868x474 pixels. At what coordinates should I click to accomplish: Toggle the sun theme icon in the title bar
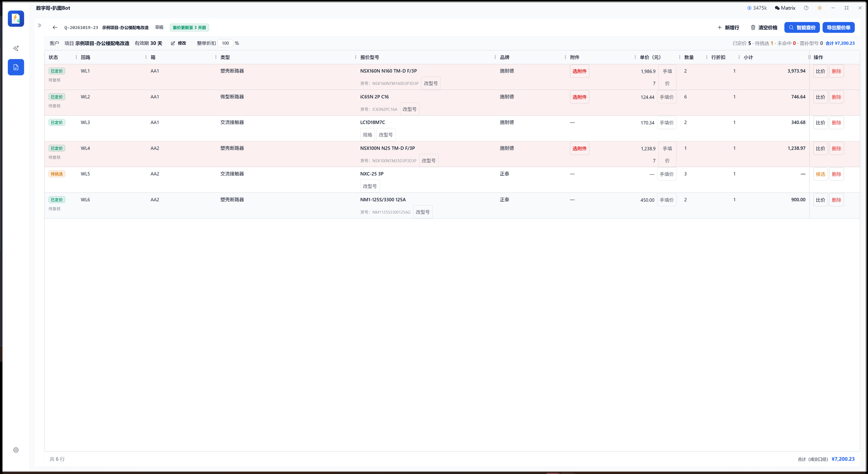tap(820, 8)
